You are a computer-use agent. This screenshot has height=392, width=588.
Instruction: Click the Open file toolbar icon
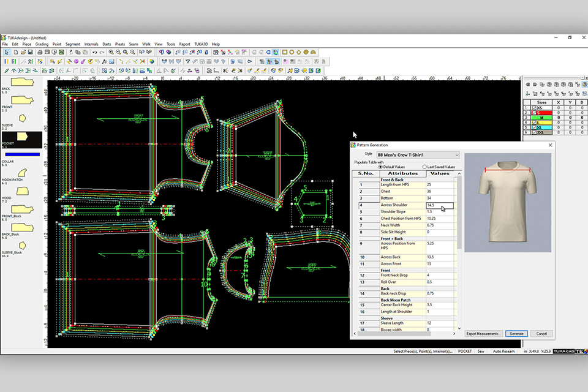[x=22, y=53]
